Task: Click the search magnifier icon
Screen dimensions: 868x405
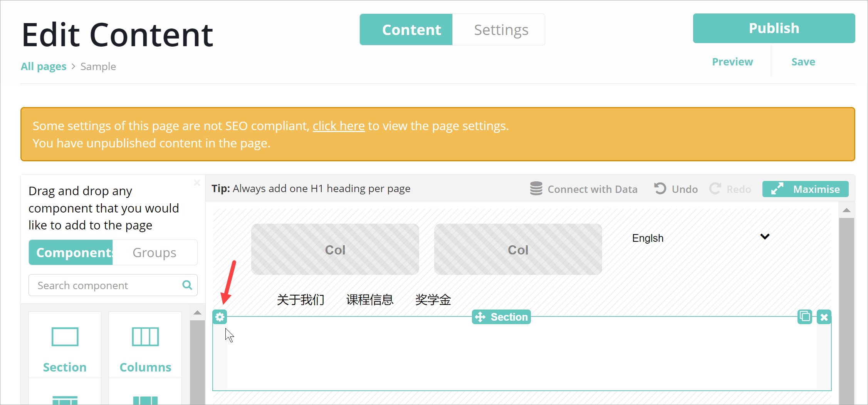Action: pos(187,285)
